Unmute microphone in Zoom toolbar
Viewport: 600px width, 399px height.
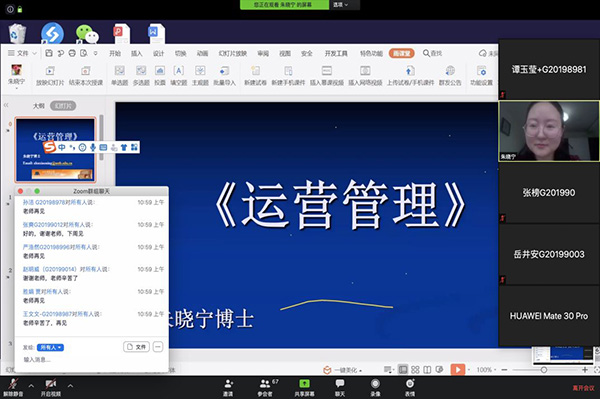[x=13, y=387]
